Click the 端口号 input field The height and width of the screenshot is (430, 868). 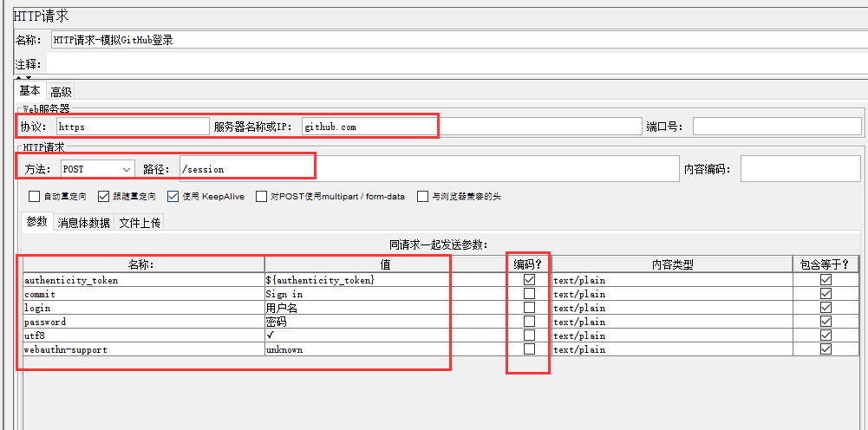click(x=776, y=127)
